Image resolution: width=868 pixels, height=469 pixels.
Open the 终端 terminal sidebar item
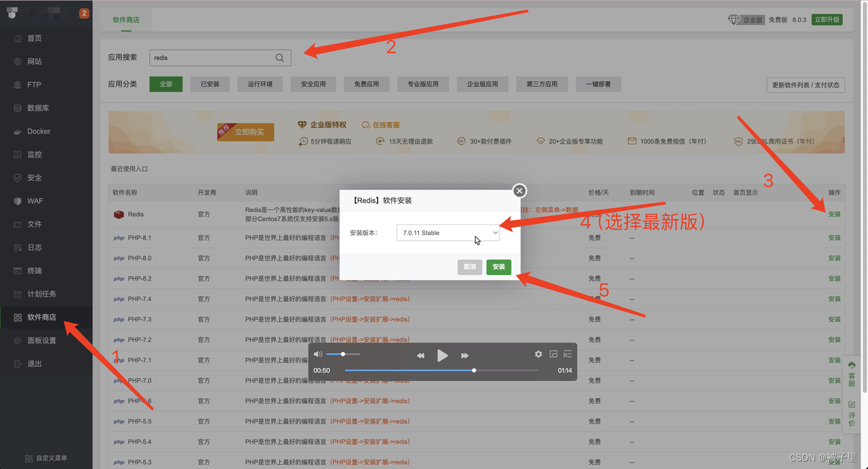coord(34,270)
